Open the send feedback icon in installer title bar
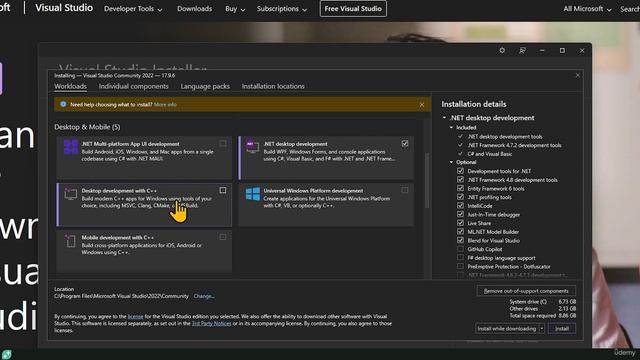 (522, 50)
